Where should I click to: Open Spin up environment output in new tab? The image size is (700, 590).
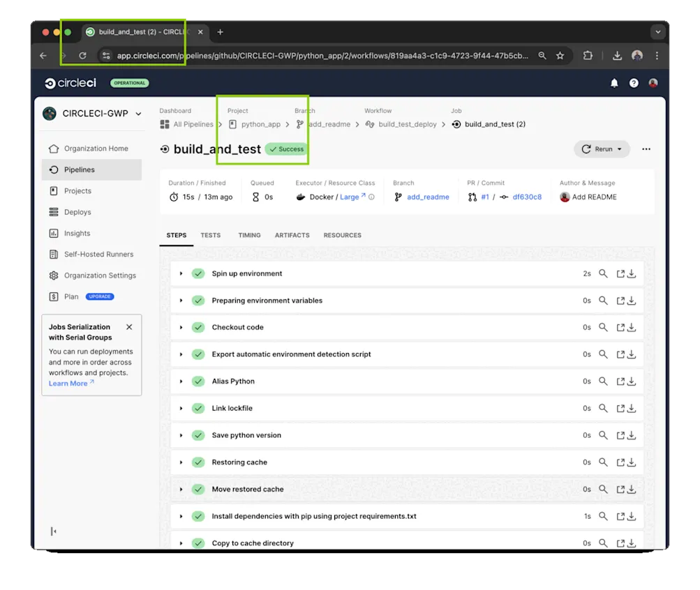click(x=620, y=274)
